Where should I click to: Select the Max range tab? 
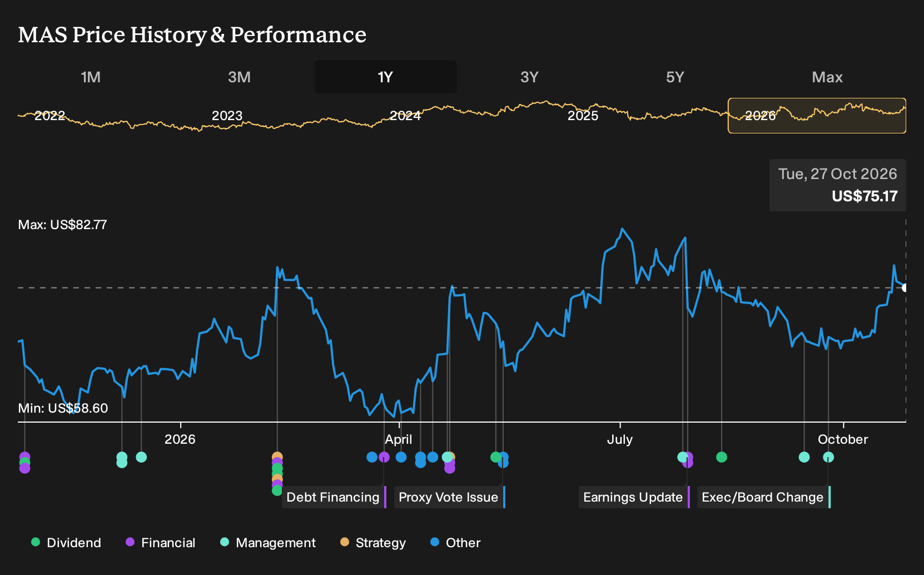pyautogui.click(x=827, y=77)
